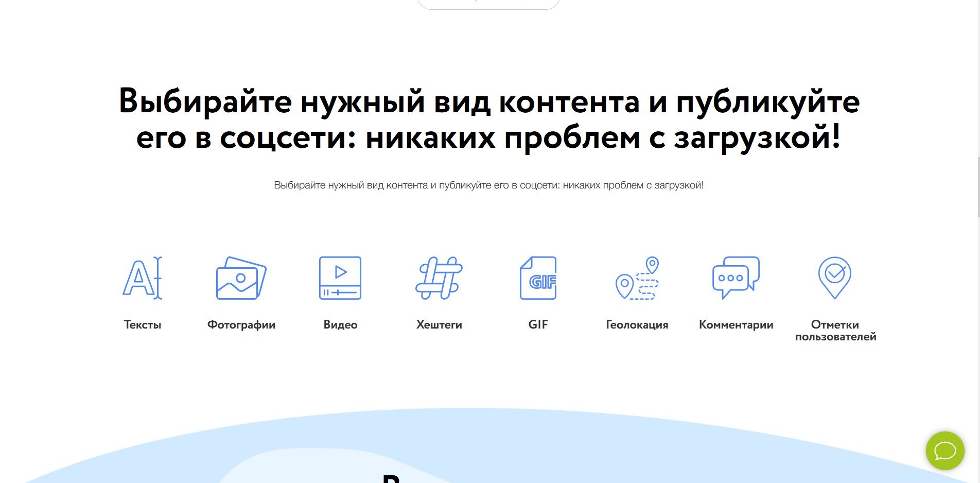Click the Отметки пользователей checkmark pin icon
Viewport: 980px width, 483px height.
click(x=834, y=278)
